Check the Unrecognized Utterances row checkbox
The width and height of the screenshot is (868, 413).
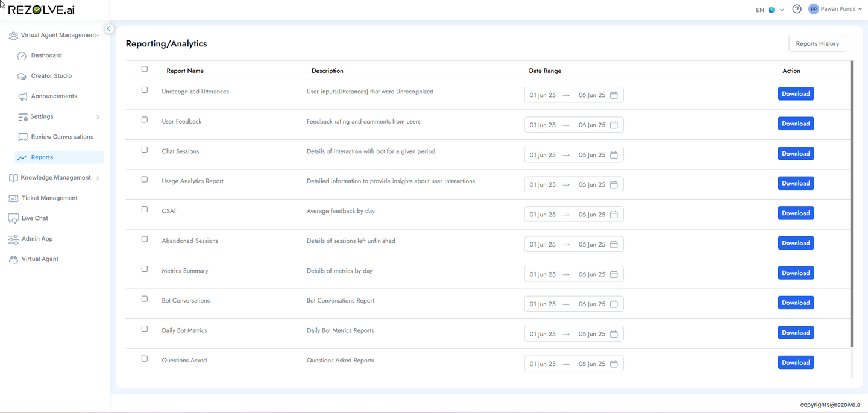[144, 90]
